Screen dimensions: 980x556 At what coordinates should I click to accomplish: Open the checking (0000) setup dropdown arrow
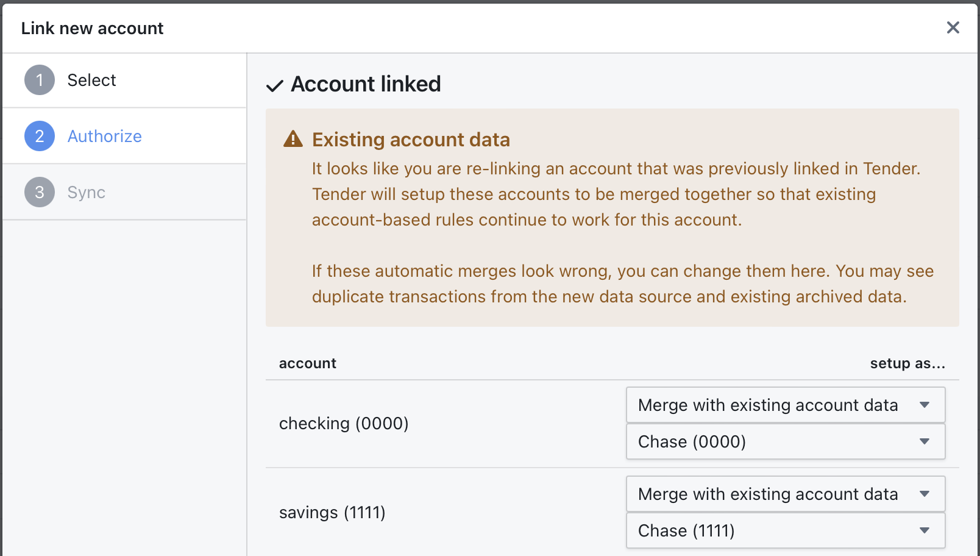[925, 405]
